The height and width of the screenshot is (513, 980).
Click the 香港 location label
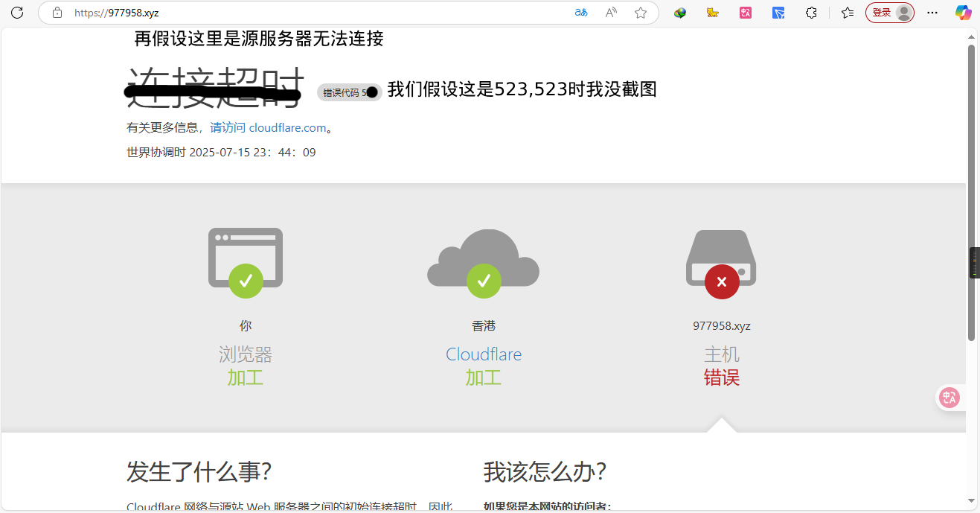pos(484,326)
